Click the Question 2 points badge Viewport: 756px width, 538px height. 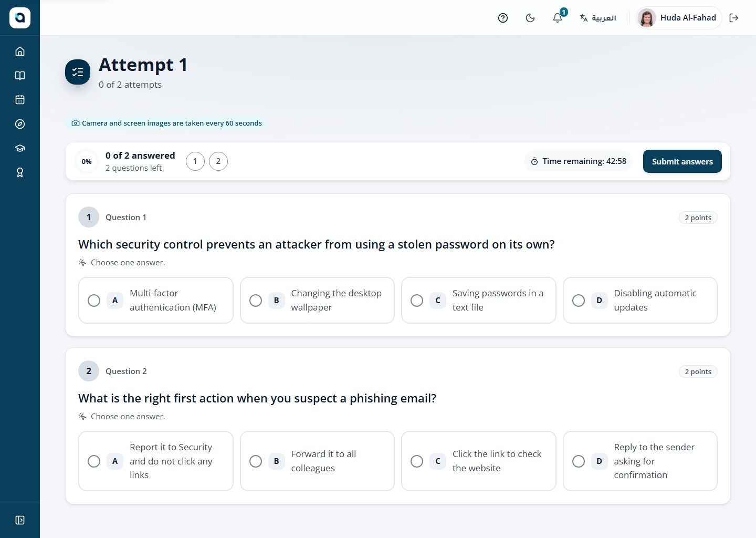[698, 371]
